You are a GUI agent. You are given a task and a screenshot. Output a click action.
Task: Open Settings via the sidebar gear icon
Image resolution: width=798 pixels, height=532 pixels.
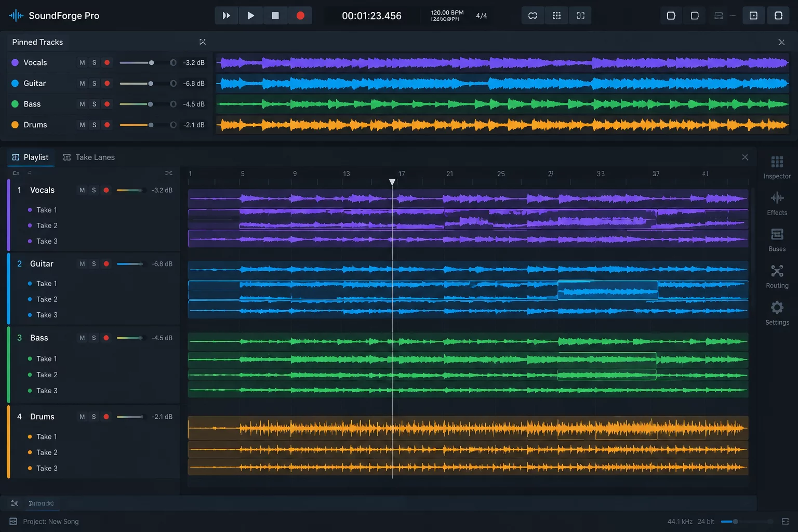tap(777, 308)
